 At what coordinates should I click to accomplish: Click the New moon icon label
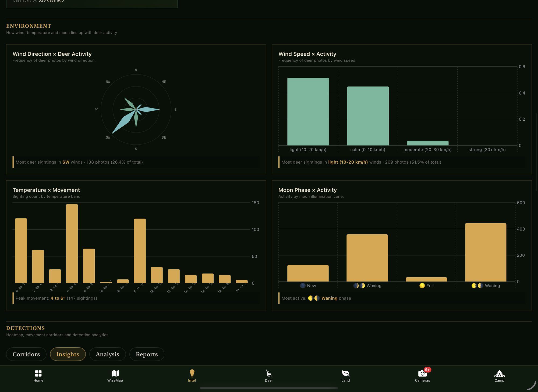point(308,286)
